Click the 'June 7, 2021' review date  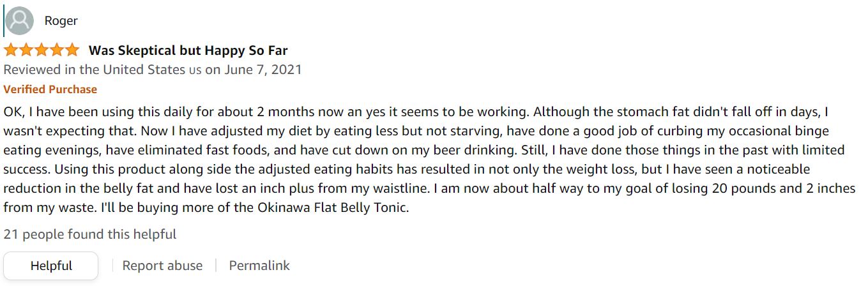(263, 70)
